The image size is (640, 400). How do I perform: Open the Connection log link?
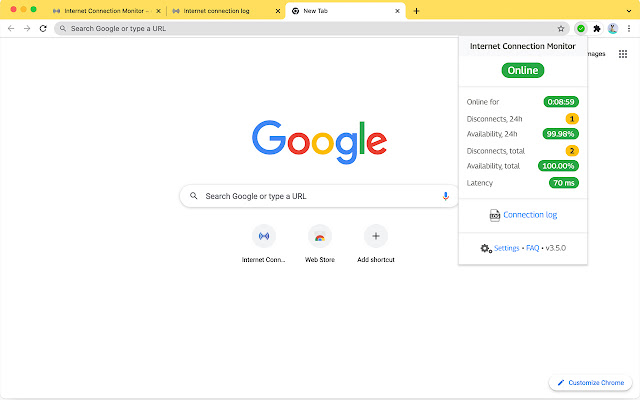pyautogui.click(x=530, y=215)
